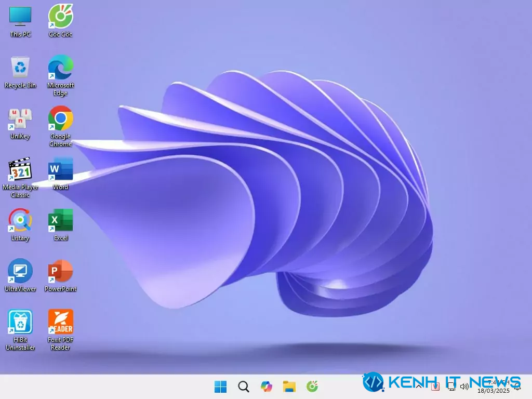The image size is (532, 399).
Task: Select the Listary shortcut icon
Action: coord(20,225)
